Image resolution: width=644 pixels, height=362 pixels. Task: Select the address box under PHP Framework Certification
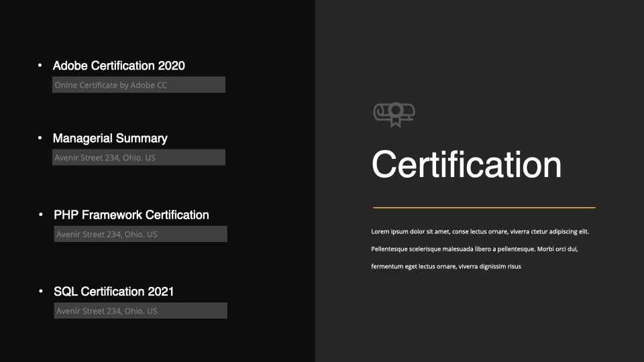[x=140, y=234]
